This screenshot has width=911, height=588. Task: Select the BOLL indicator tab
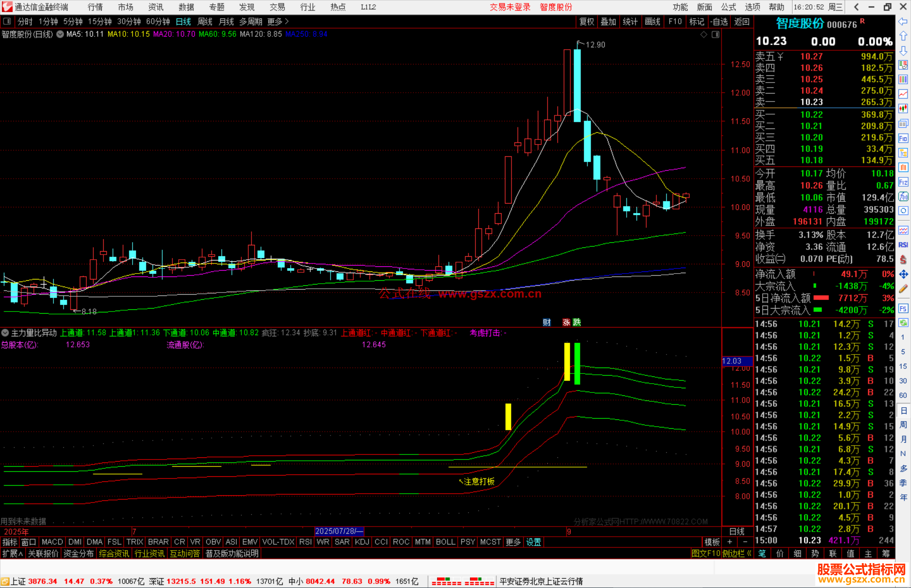(445, 542)
